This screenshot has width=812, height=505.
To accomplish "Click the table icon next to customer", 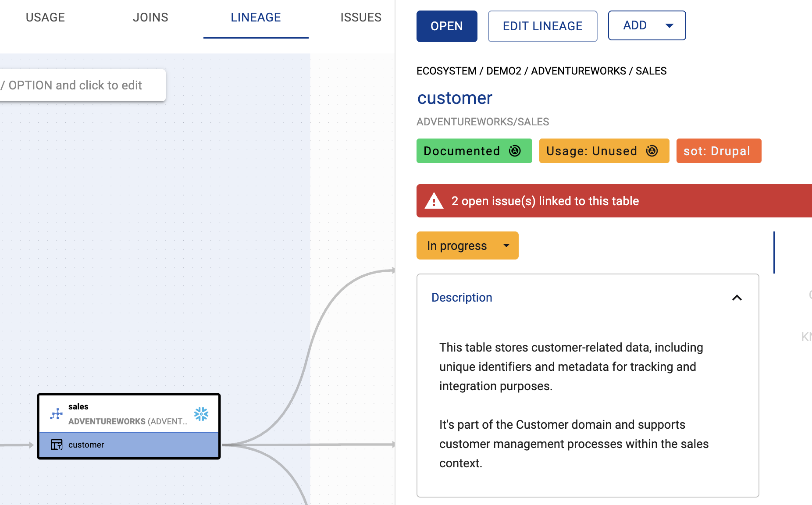I will point(57,445).
